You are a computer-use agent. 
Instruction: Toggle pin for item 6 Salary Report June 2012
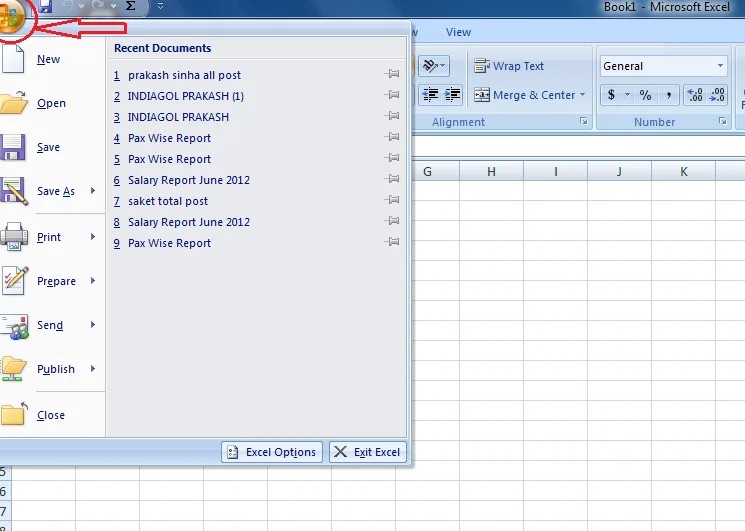tap(392, 179)
